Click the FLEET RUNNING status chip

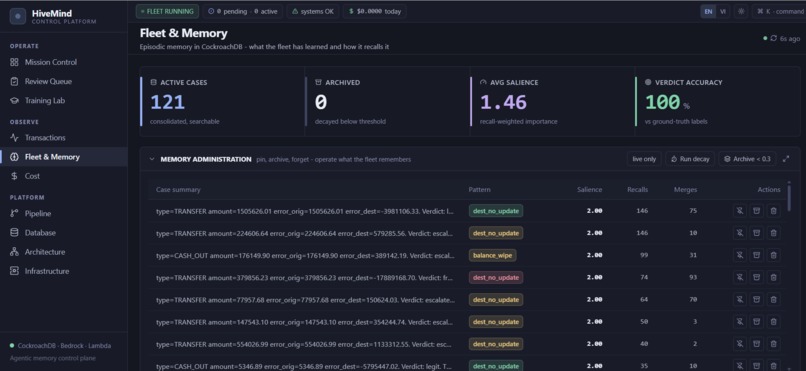167,11
